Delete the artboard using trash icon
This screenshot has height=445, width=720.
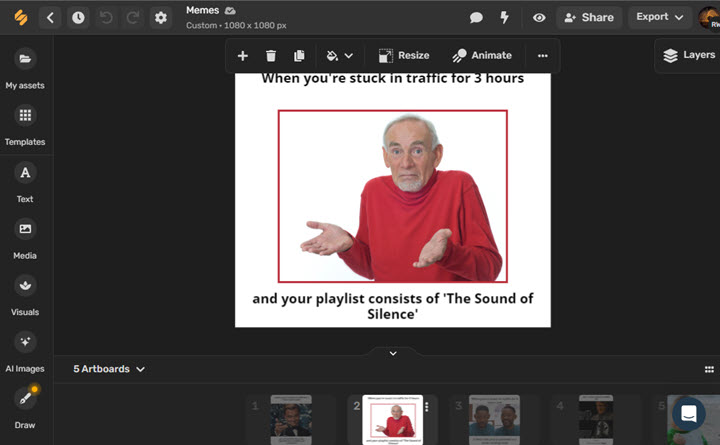point(271,56)
